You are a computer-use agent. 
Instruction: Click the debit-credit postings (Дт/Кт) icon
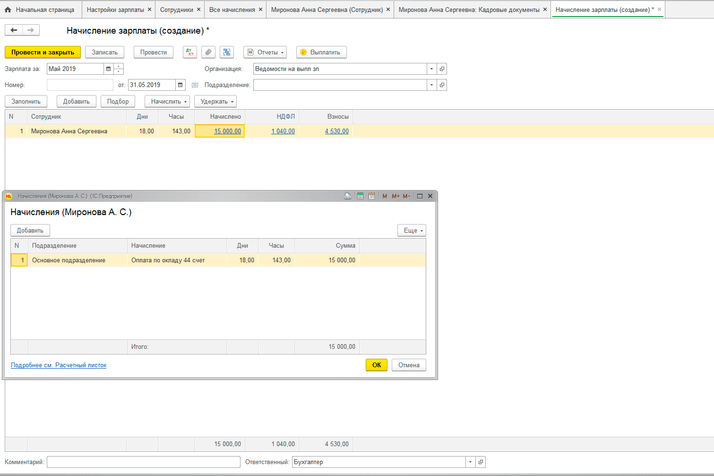pyautogui.click(x=190, y=51)
